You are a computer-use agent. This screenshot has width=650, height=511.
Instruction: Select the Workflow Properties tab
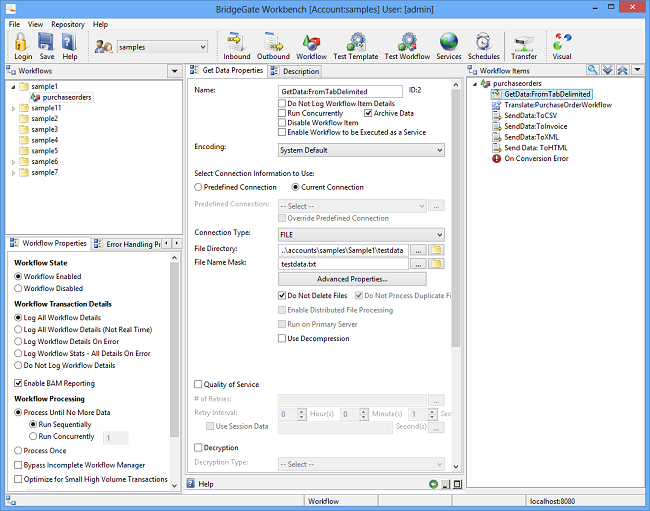point(49,243)
